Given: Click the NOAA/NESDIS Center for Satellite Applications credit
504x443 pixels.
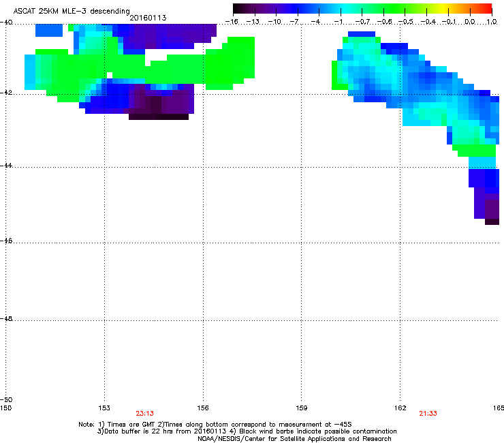Looking at the screenshot, I should [294, 439].
